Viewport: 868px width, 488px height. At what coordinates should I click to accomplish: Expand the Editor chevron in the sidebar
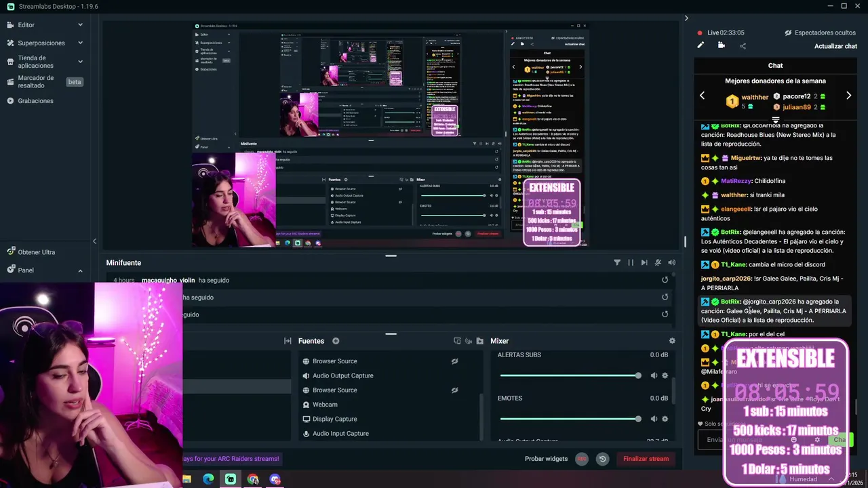(x=80, y=25)
